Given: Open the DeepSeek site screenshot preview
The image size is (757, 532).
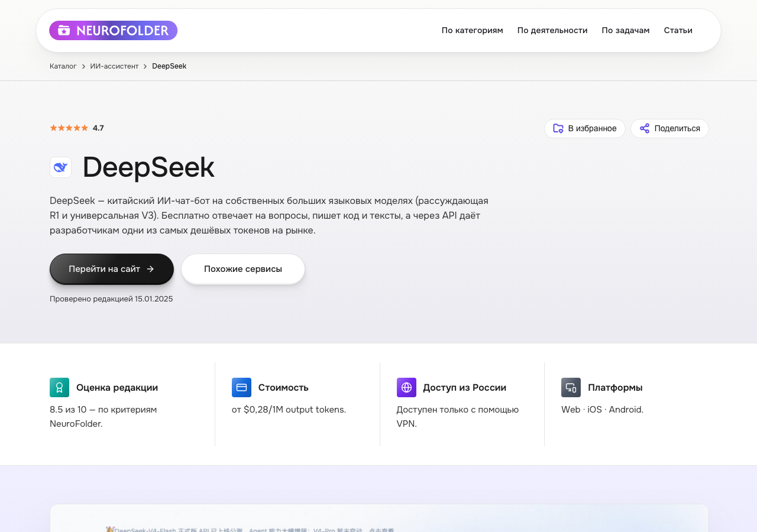Looking at the screenshot, I should 379,518.
